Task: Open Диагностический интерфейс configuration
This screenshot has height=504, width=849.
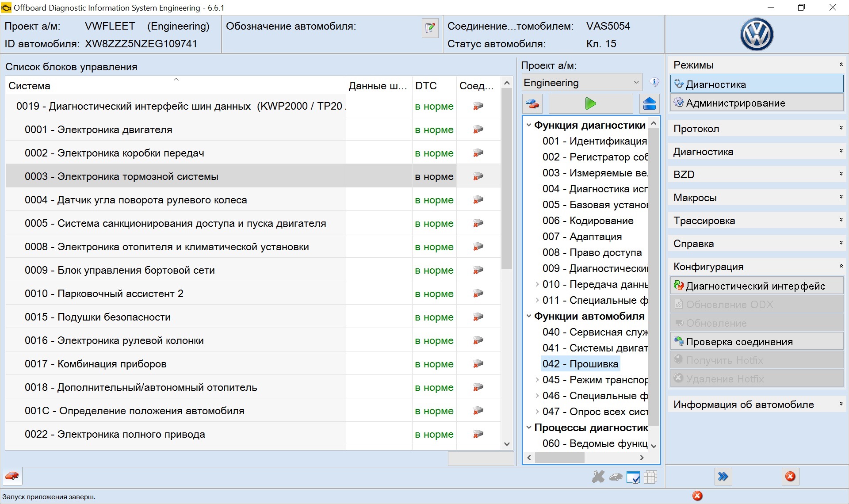Action: (x=757, y=286)
